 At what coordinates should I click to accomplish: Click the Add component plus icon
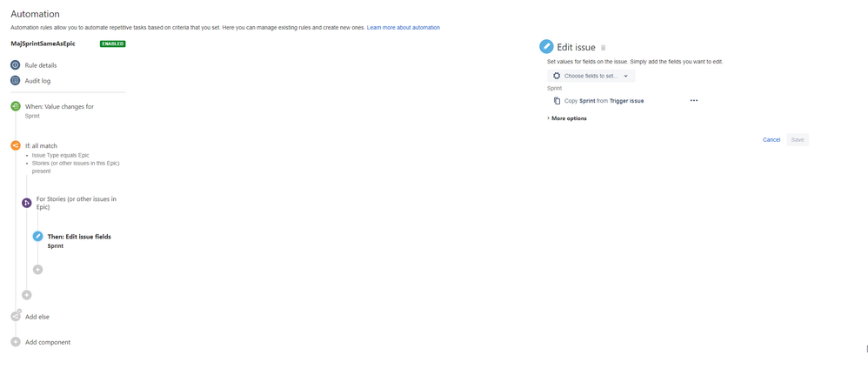(16, 342)
